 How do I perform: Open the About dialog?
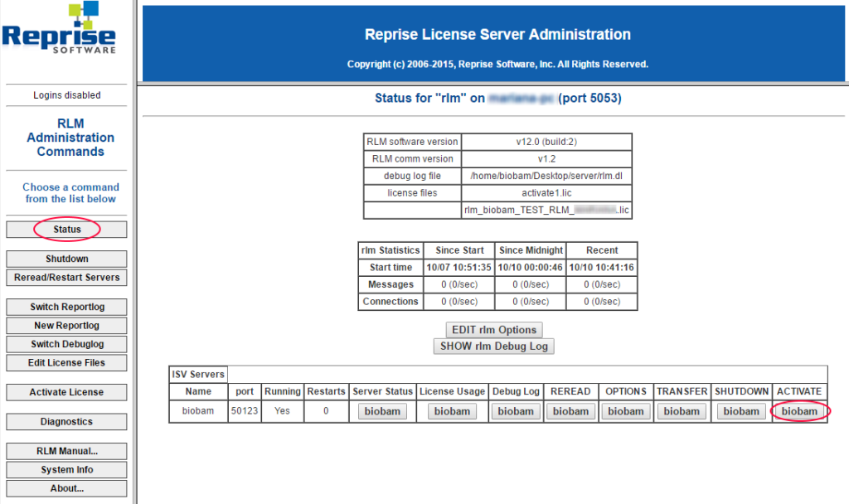[65, 488]
